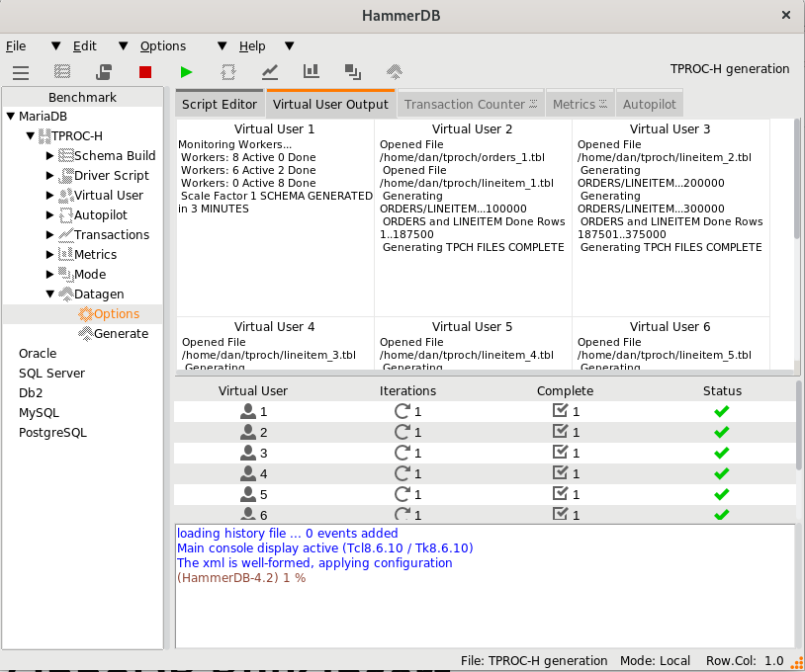Click the Driver Script tree icon

(x=65, y=176)
